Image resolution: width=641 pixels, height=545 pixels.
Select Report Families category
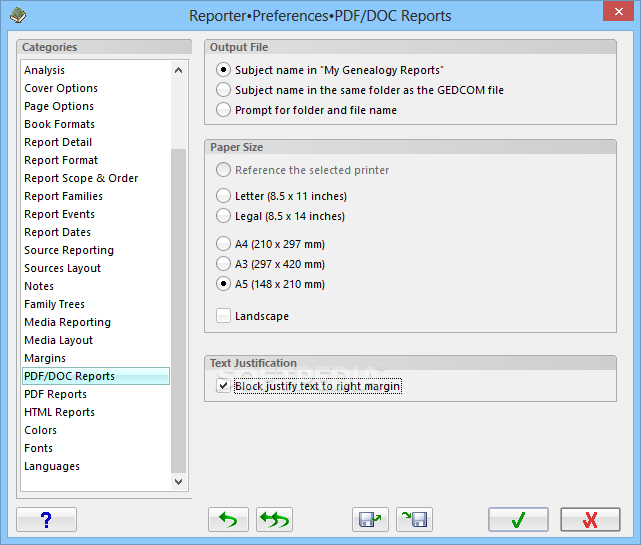coord(96,196)
